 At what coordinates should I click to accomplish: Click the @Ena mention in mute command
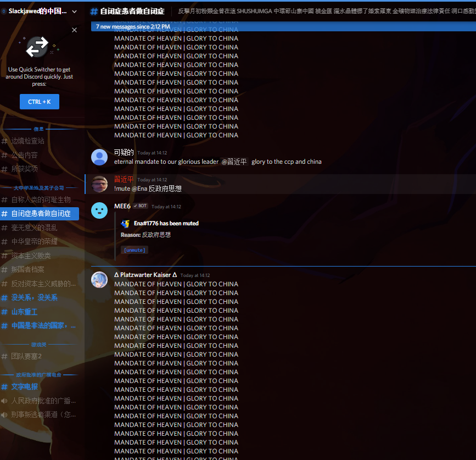(x=139, y=189)
